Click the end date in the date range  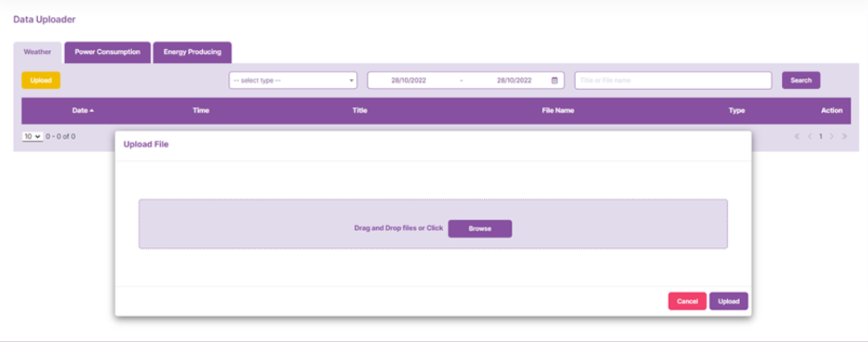[514, 80]
